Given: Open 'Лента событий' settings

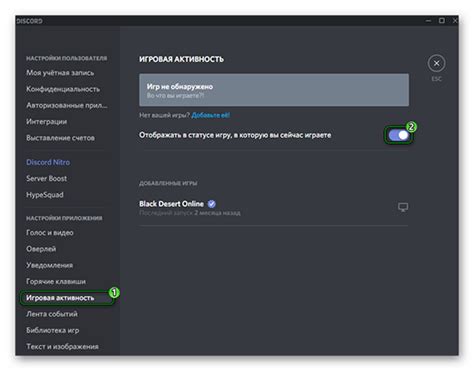Looking at the screenshot, I should pos(52,314).
